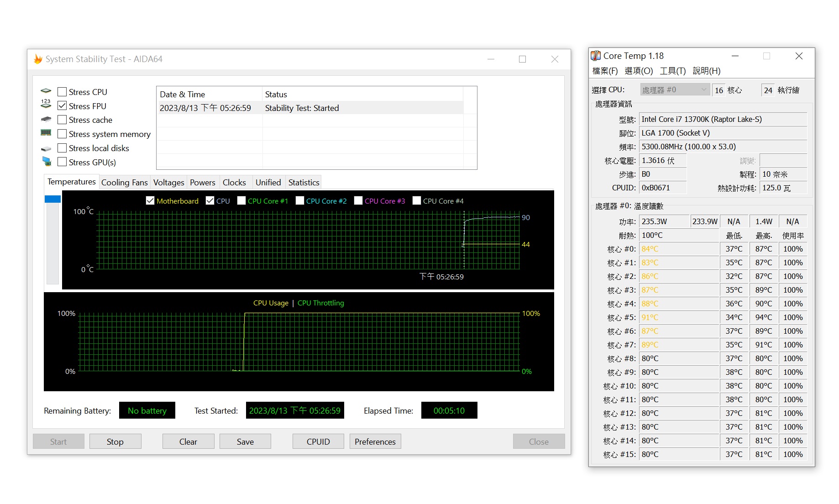Image resolution: width=839 pixels, height=504 pixels.
Task: Show CPU Core #3 in temperature graph
Action: [358, 200]
